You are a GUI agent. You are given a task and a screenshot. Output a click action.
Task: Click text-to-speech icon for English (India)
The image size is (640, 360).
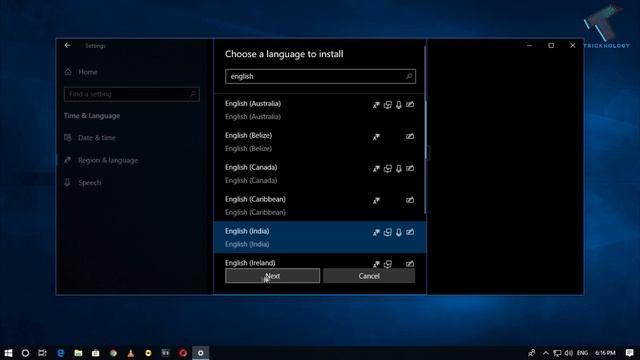[x=388, y=232]
